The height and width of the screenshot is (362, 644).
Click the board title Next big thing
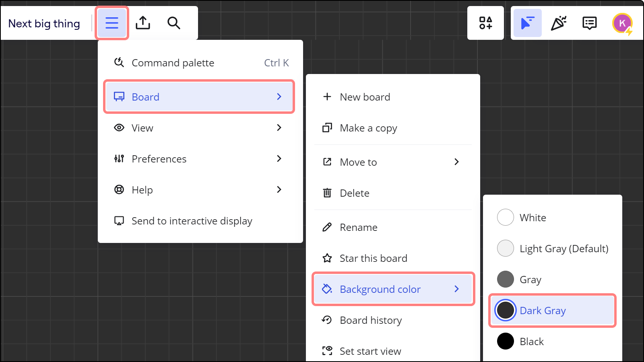(x=44, y=24)
